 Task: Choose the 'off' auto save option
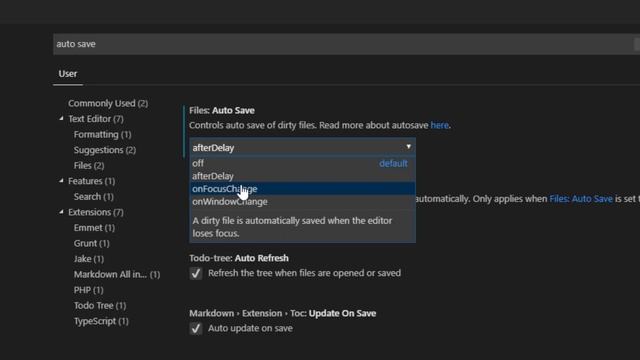[302, 163]
